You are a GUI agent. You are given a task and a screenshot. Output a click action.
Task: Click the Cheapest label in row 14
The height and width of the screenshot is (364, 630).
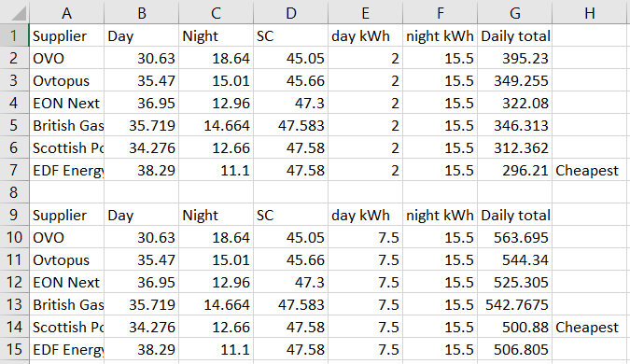587,327
